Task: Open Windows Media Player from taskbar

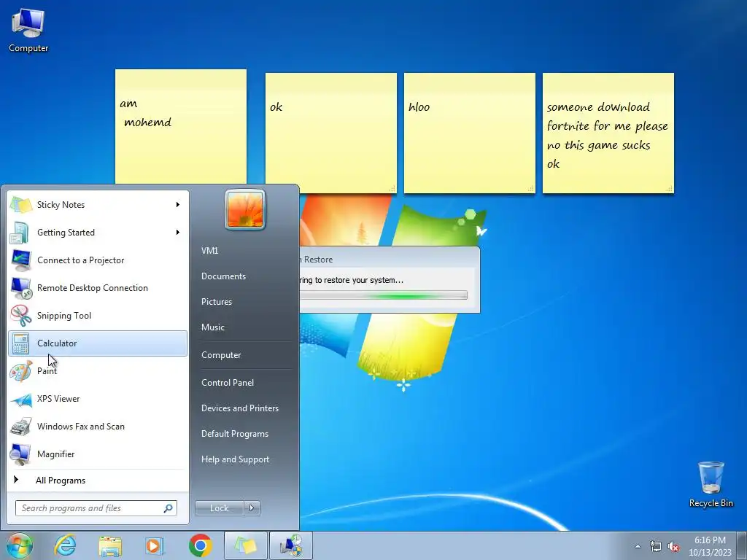Action: click(155, 545)
